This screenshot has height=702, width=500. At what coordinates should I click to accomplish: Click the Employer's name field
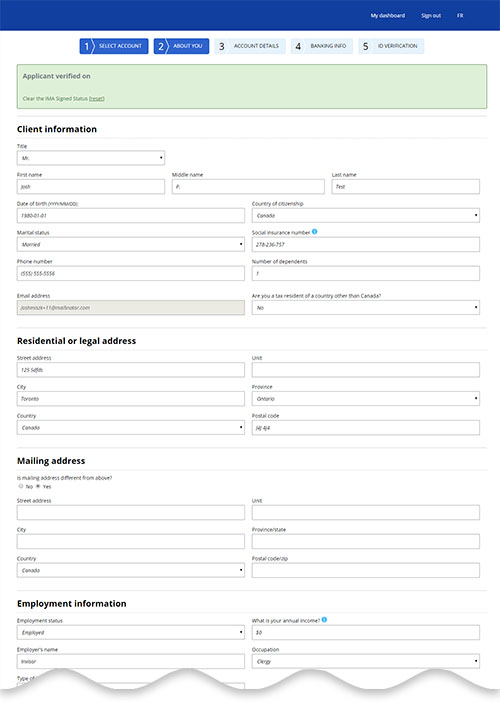click(131, 661)
